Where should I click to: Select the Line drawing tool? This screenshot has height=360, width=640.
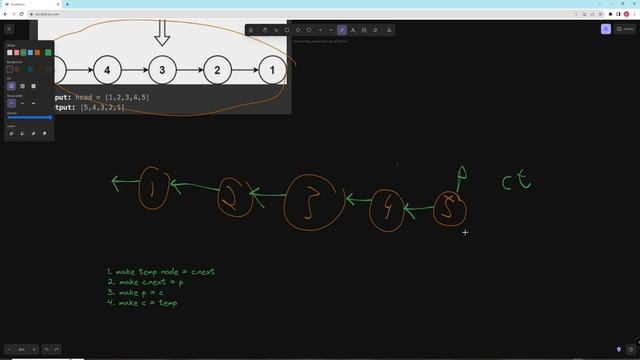tap(331, 30)
